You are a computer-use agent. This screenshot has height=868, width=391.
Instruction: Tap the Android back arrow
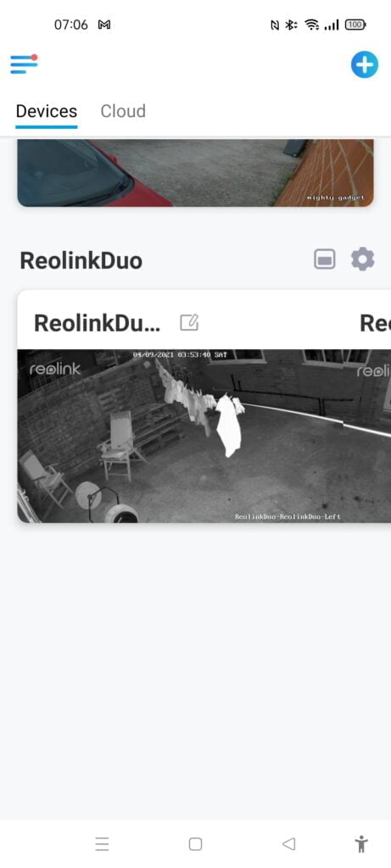coord(288,844)
